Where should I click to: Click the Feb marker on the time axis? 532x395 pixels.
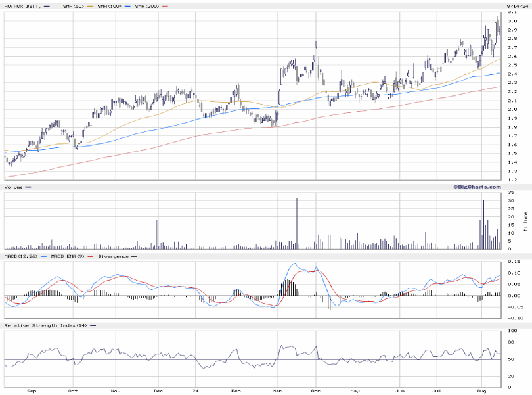pos(236,390)
